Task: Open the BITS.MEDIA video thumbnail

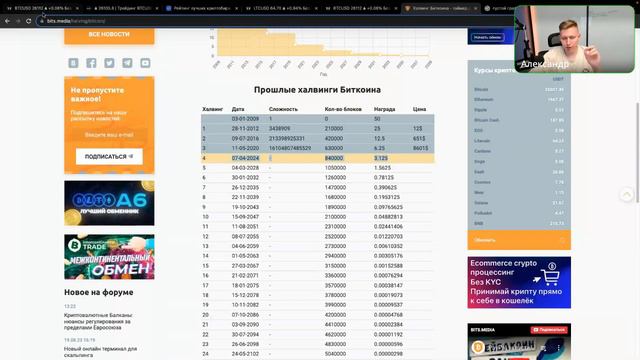Action: coord(519,342)
